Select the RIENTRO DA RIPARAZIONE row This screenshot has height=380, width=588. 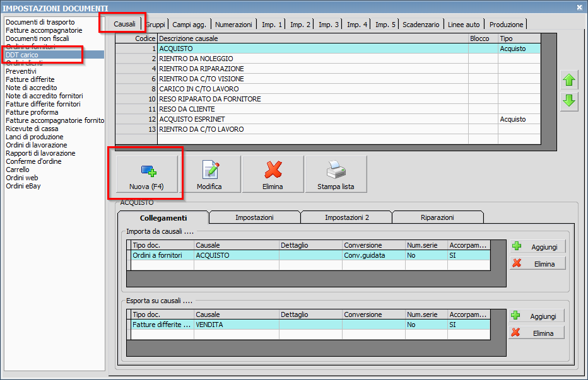(x=328, y=69)
